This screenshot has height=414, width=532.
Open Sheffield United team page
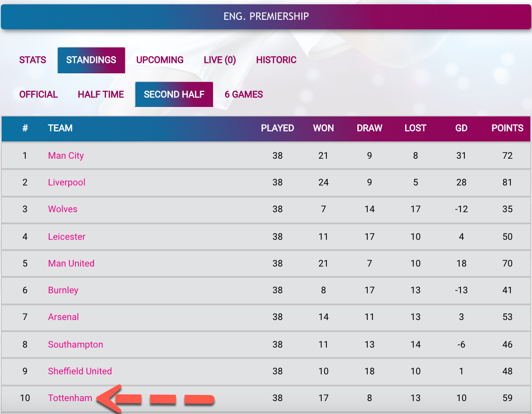coord(80,371)
